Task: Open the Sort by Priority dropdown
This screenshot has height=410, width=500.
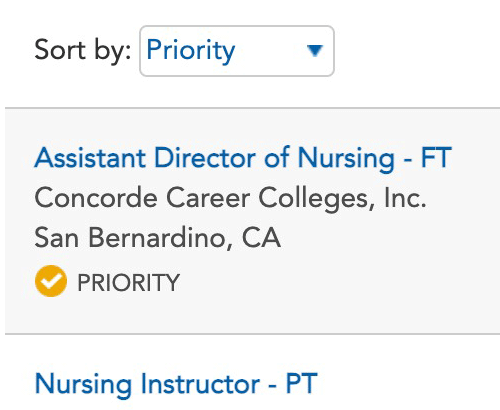Action: pyautogui.click(x=237, y=51)
